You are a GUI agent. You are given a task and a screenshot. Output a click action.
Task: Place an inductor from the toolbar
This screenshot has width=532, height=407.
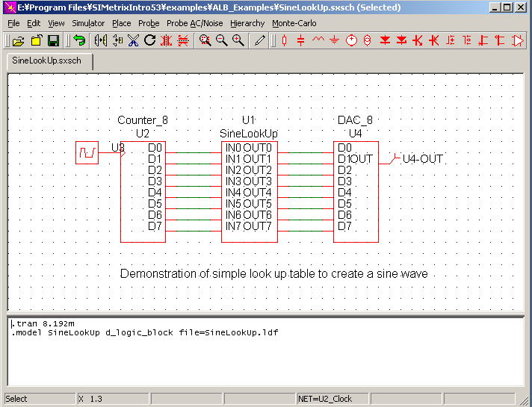click(x=318, y=40)
